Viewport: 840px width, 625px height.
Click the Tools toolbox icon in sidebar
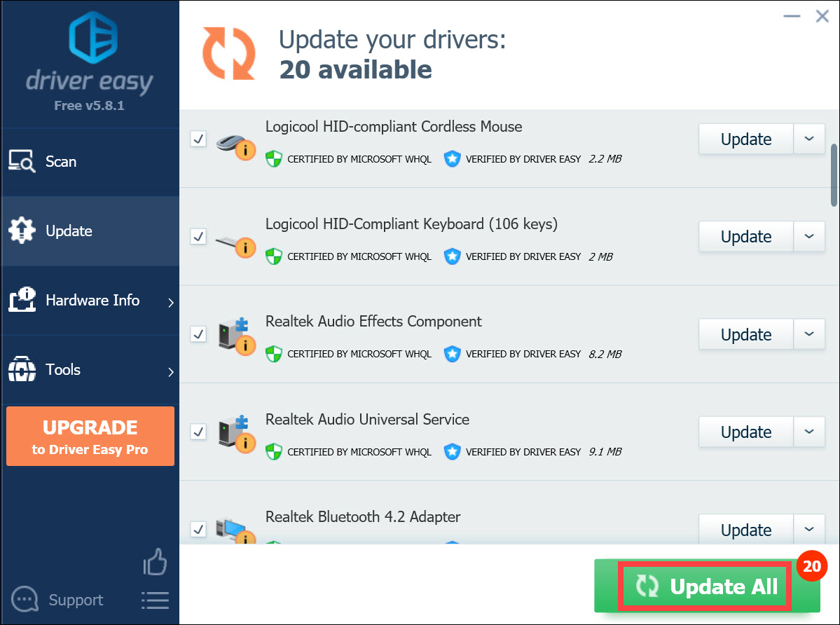pyautogui.click(x=22, y=369)
